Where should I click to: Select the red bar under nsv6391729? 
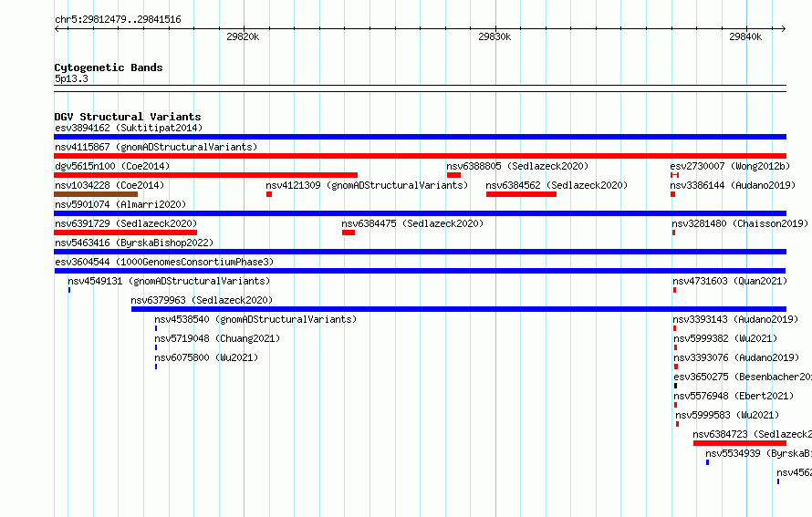[x=125, y=233]
